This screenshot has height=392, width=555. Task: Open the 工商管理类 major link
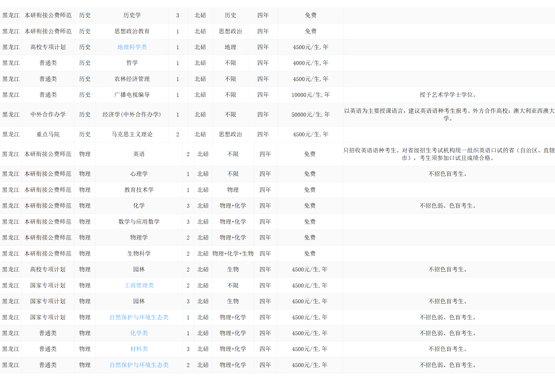pos(139,285)
